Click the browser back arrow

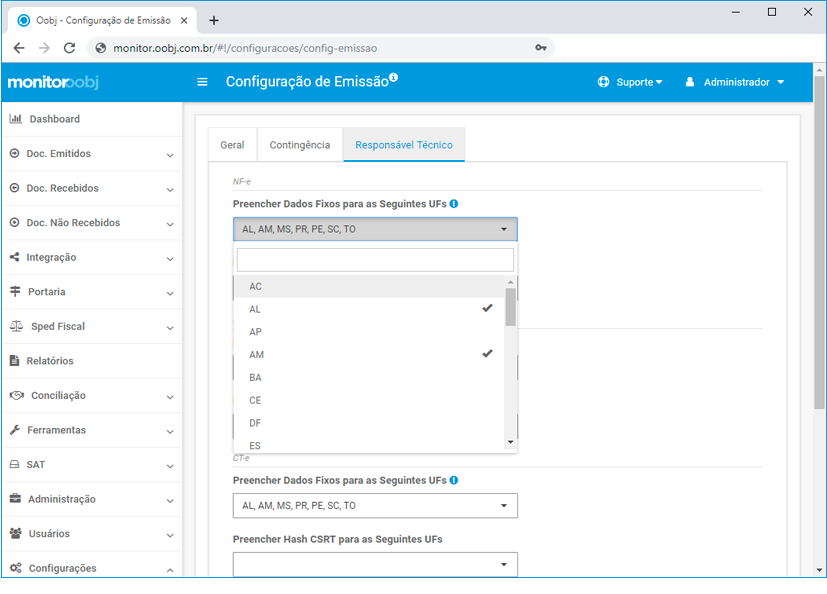19,48
